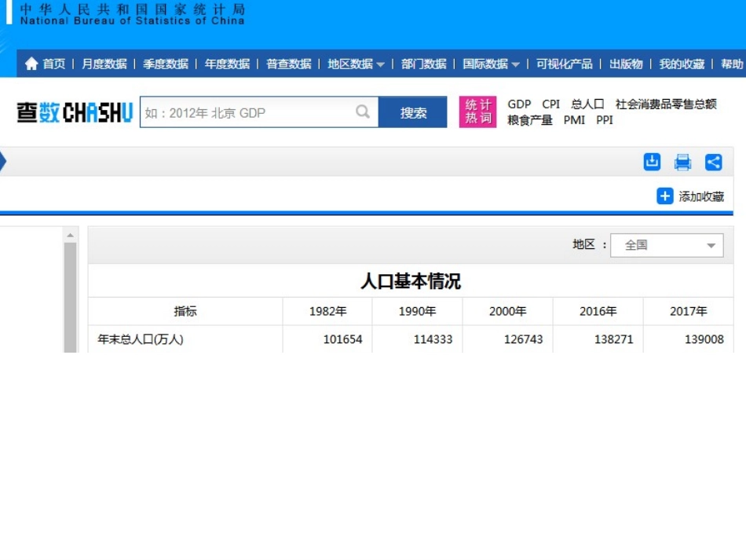
Task: Click the share icon in toolbar
Action: pyautogui.click(x=713, y=163)
